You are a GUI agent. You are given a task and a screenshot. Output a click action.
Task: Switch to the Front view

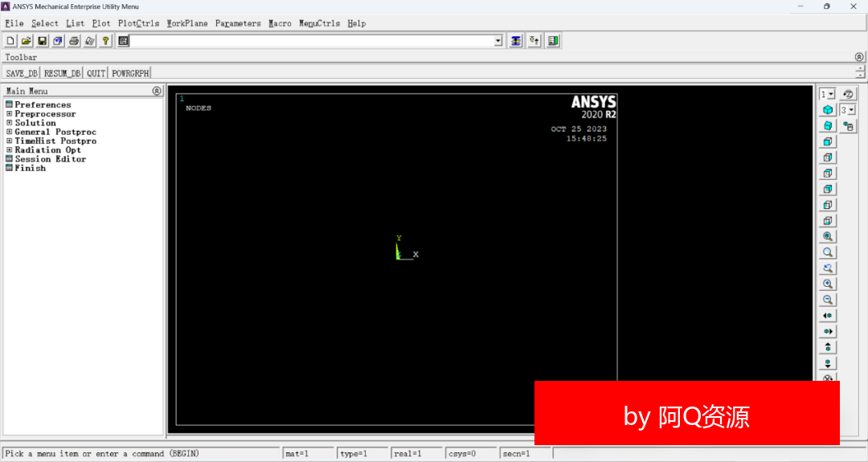(x=828, y=141)
